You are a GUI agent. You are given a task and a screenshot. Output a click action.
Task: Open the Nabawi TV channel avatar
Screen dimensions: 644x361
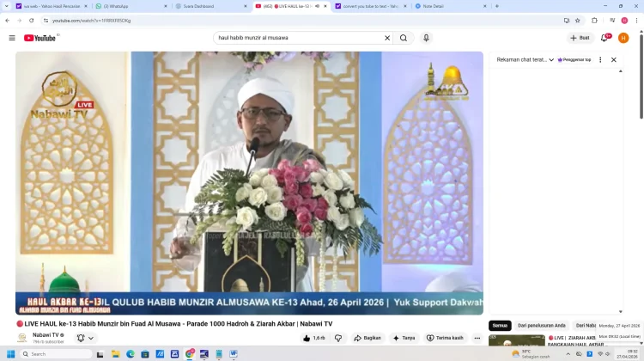pyautogui.click(x=22, y=338)
